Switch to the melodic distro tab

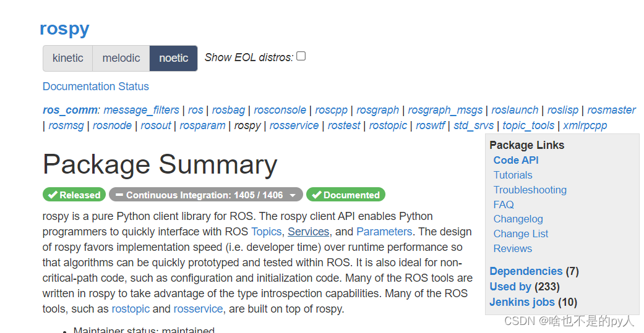tap(121, 58)
